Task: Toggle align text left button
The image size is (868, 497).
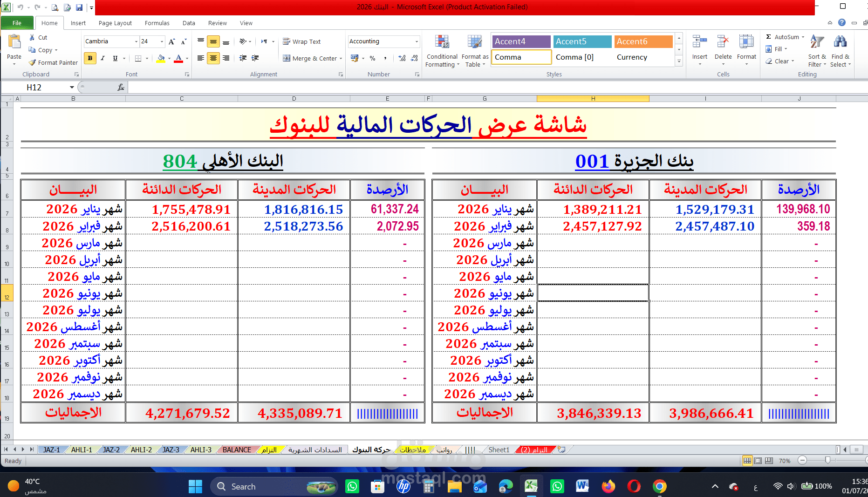Action: (x=201, y=58)
